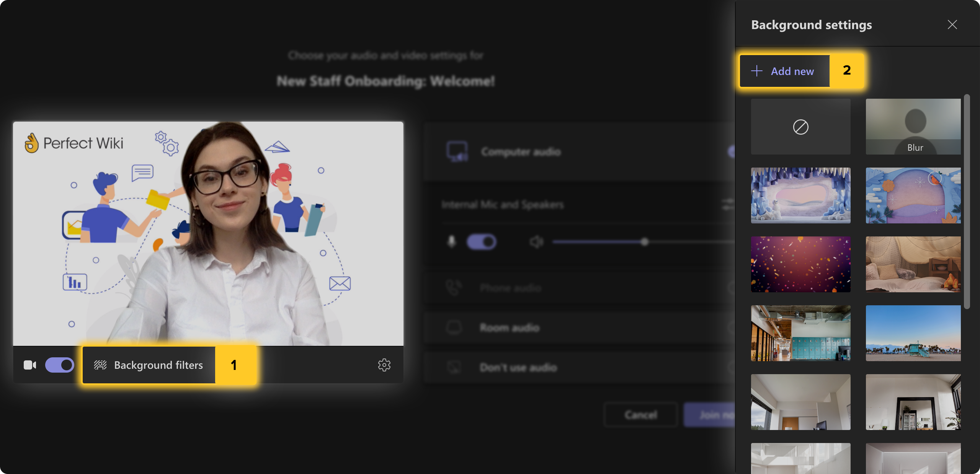Select the purple arch with bird background
The height and width of the screenshot is (474, 980).
coord(913,195)
